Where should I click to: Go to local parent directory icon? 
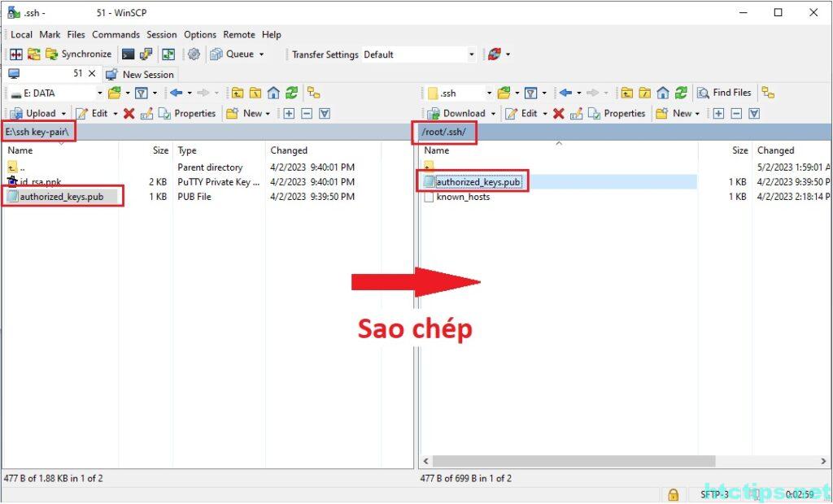coord(238,93)
